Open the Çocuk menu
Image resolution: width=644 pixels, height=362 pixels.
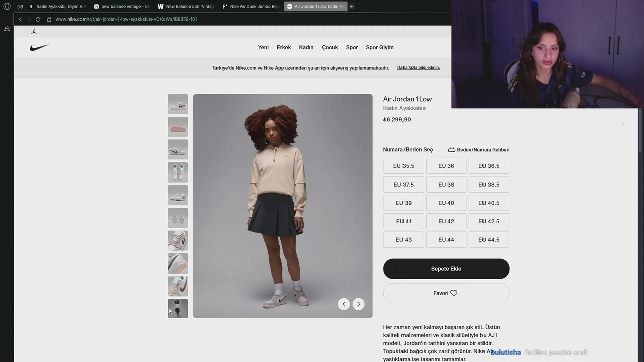tap(330, 47)
